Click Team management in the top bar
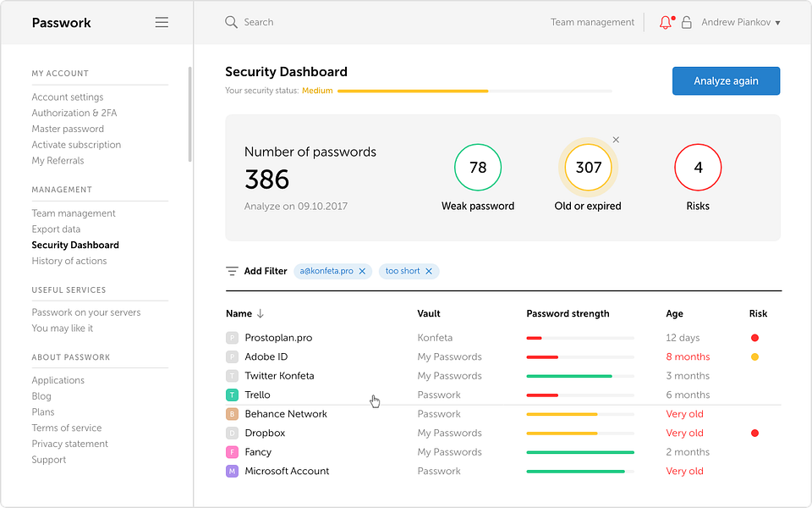Screen dimensions: 812x508 point(592,22)
